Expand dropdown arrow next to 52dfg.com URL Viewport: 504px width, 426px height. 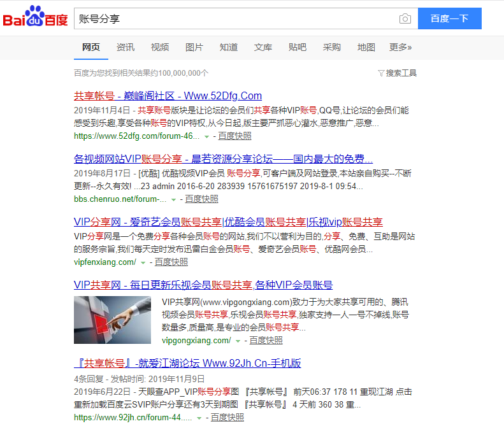pos(206,137)
